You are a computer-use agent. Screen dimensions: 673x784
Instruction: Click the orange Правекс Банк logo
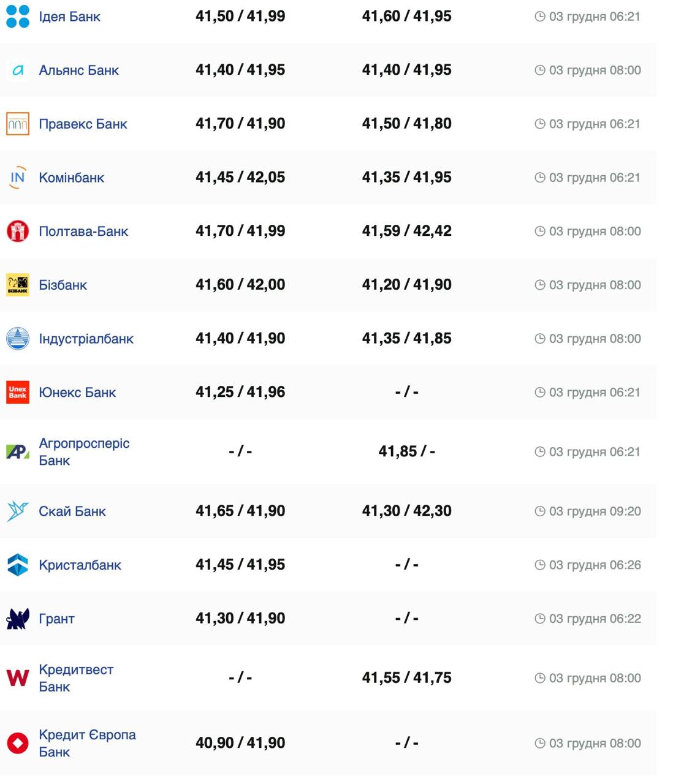point(18,124)
